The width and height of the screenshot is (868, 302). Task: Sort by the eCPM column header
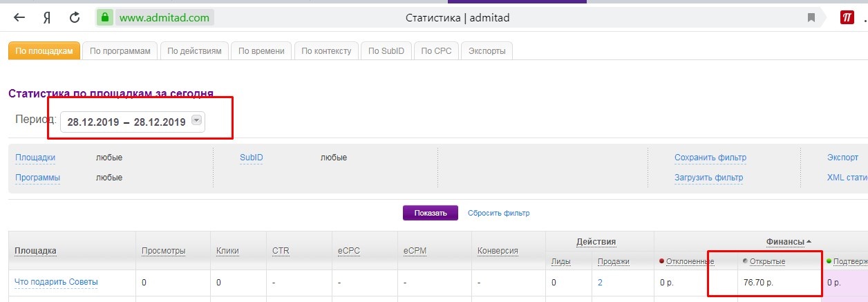pos(415,251)
